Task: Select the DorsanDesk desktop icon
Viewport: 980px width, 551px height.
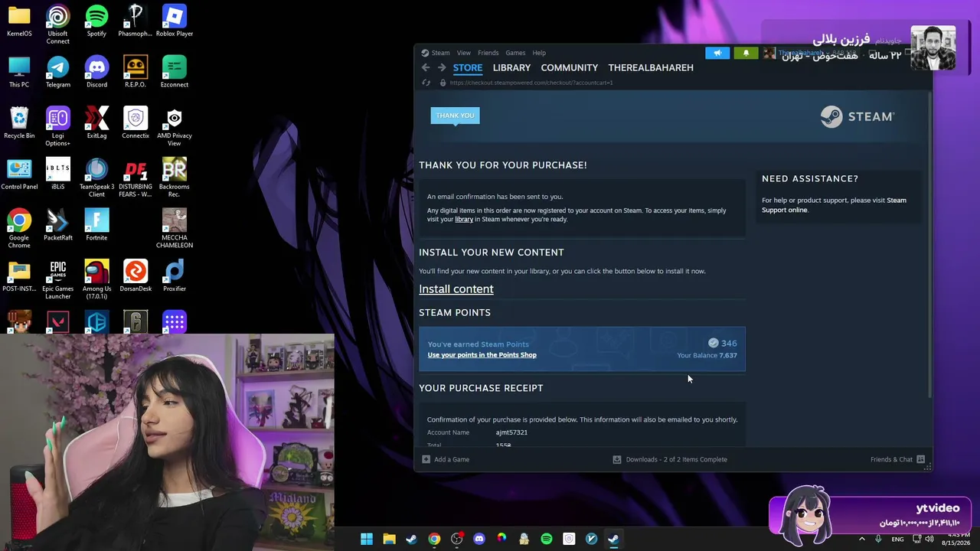Action: (136, 276)
